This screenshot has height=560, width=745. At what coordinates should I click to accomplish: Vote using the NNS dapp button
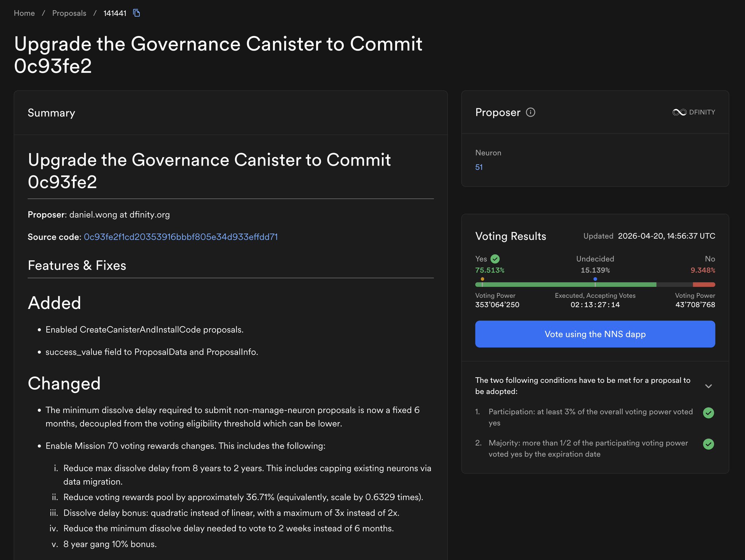(595, 334)
